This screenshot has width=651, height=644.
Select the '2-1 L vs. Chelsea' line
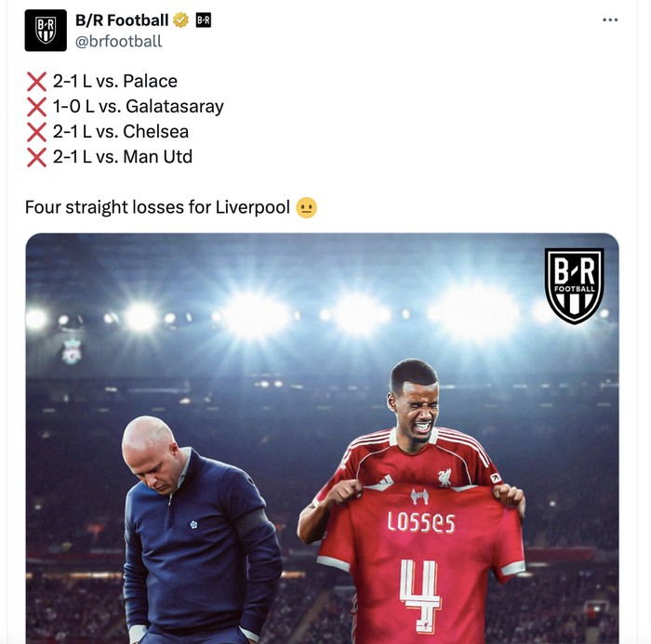point(121,132)
